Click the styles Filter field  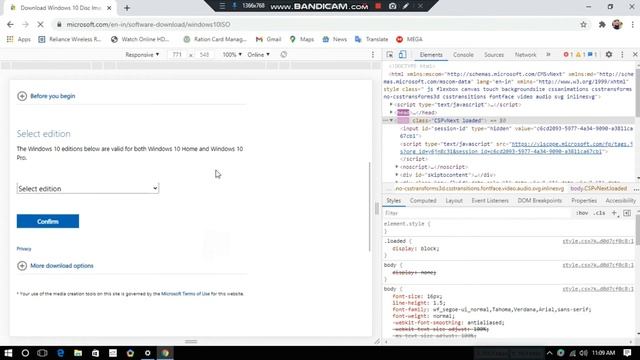(477, 213)
